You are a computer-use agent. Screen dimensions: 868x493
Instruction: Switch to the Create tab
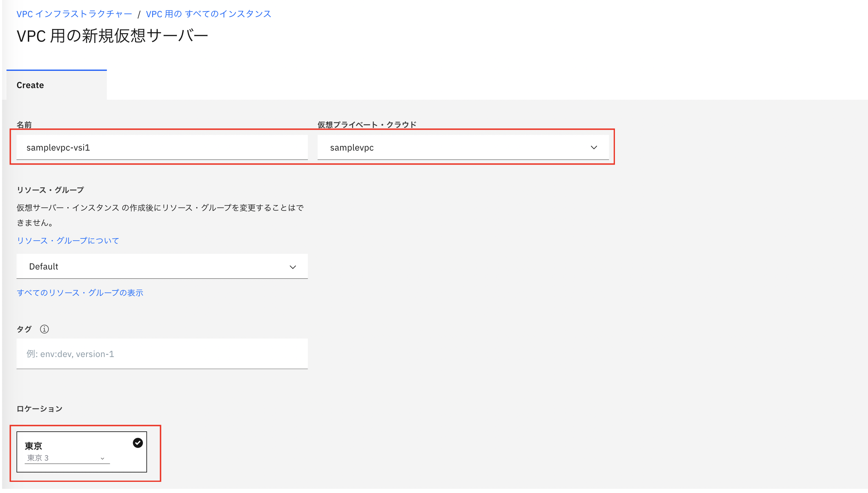[30, 85]
